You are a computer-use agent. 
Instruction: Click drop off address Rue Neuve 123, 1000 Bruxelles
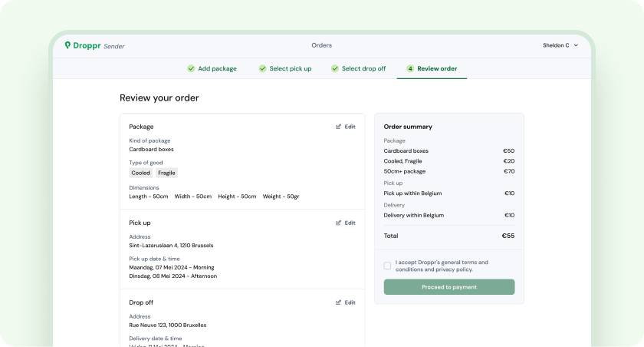[x=168, y=326]
